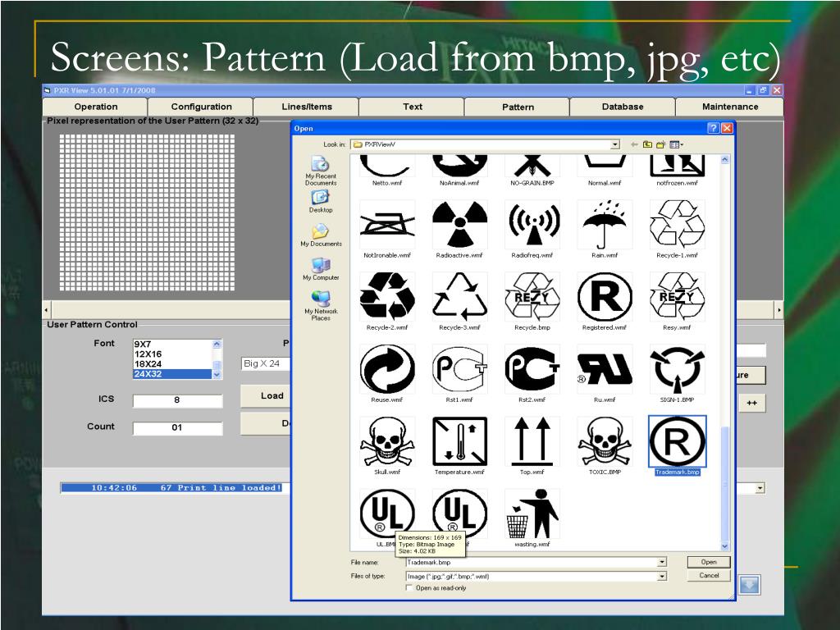
Task: Click Open in the file dialog
Action: coord(709,562)
